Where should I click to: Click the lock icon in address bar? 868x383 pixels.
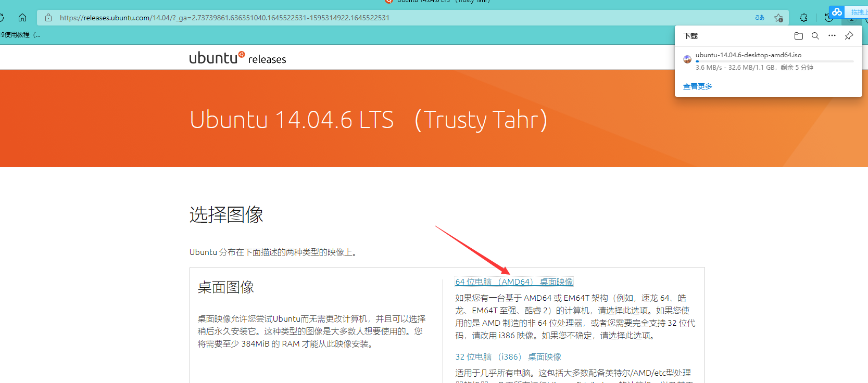pyautogui.click(x=48, y=18)
